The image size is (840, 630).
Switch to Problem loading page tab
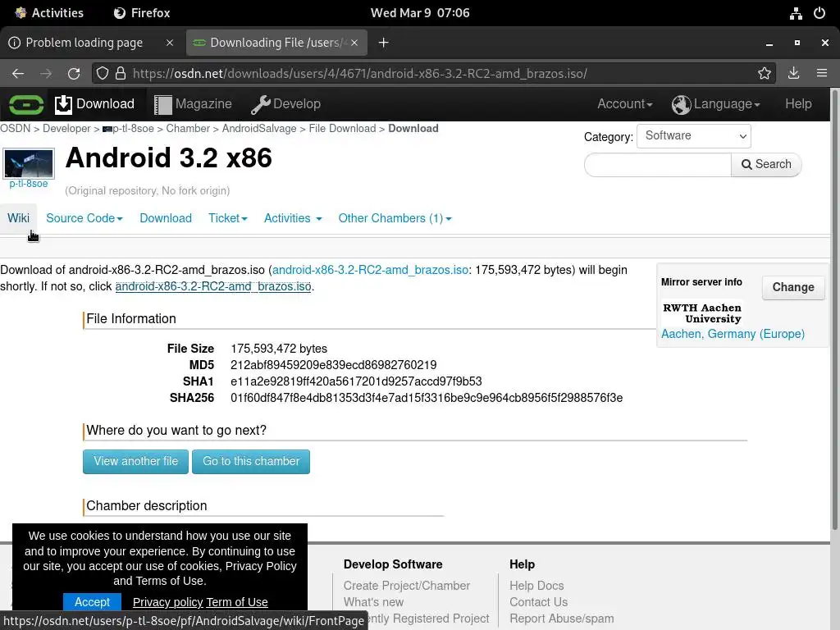(84, 43)
